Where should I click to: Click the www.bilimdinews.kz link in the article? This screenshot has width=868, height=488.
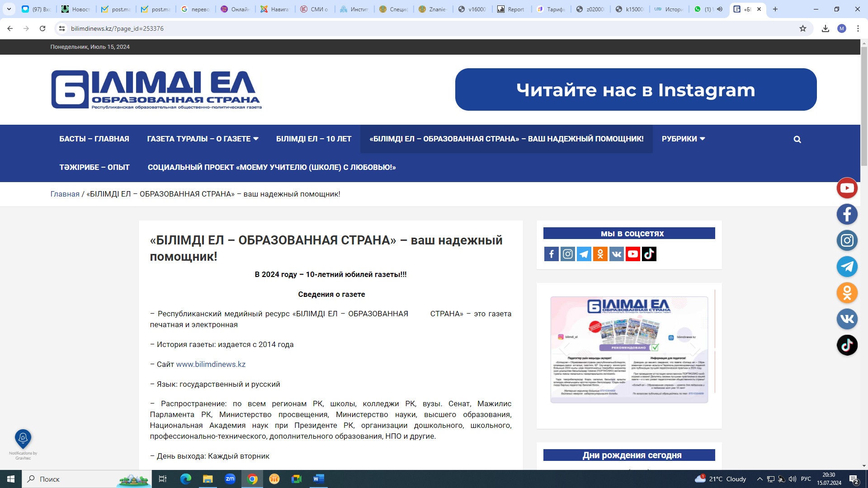pyautogui.click(x=211, y=364)
